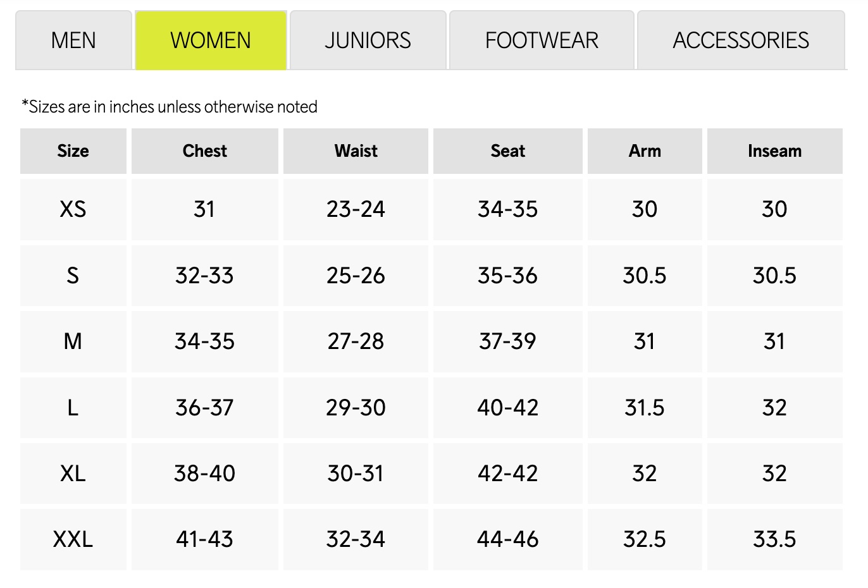Click the Size column header

pyautogui.click(x=73, y=151)
